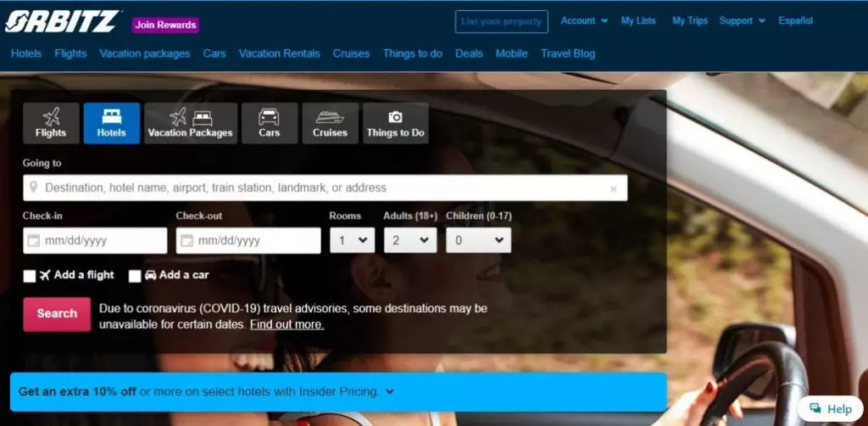The width and height of the screenshot is (868, 426).
Task: Clear destination with the x icon
Action: [x=614, y=189]
